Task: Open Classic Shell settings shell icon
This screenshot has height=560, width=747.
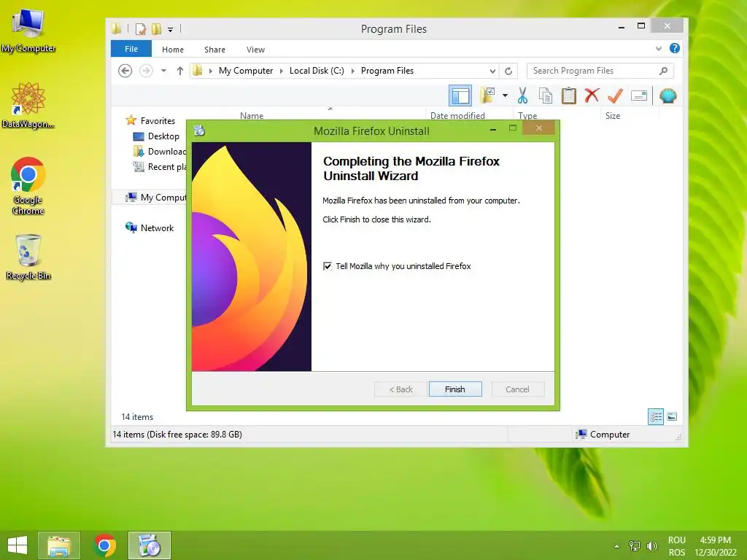Action: pyautogui.click(x=668, y=96)
